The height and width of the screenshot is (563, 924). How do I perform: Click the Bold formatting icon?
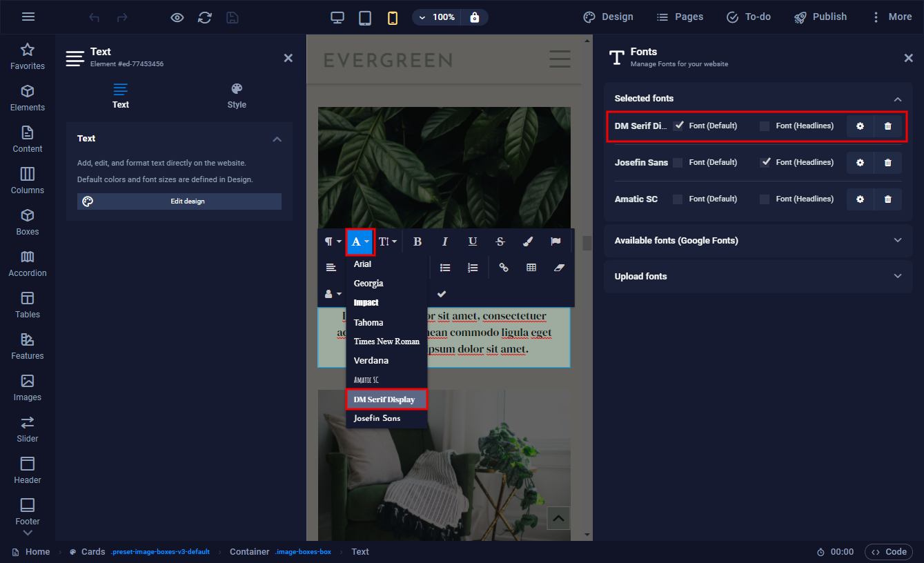tap(417, 241)
